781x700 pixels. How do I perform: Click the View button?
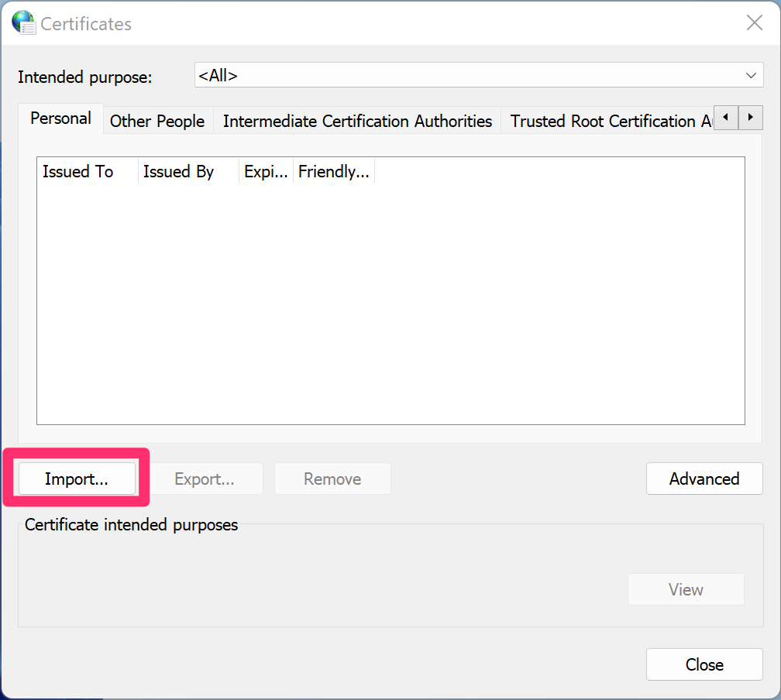pyautogui.click(x=686, y=589)
